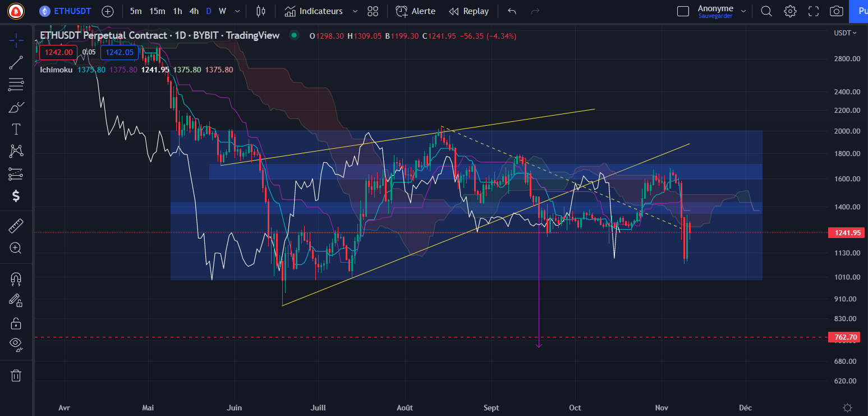Expand the dropdown next to Anonyme
The image size is (868, 416).
click(743, 11)
